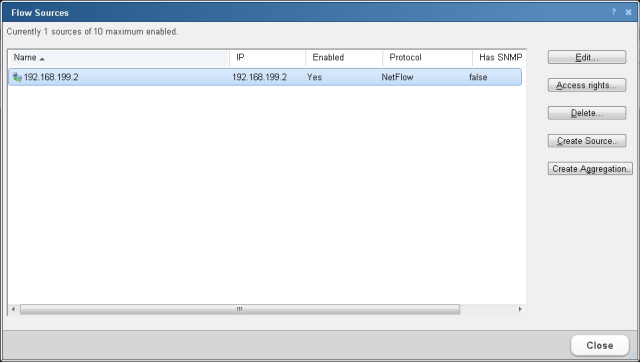Sort by the Has SNMP column header
Viewport: 640px width, 362px height.
tap(500, 58)
